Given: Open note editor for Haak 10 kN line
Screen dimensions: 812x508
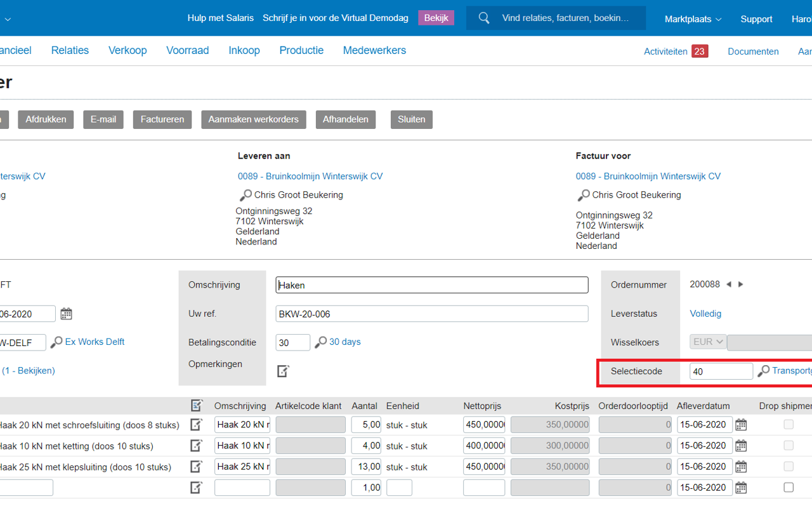Looking at the screenshot, I should point(197,445).
